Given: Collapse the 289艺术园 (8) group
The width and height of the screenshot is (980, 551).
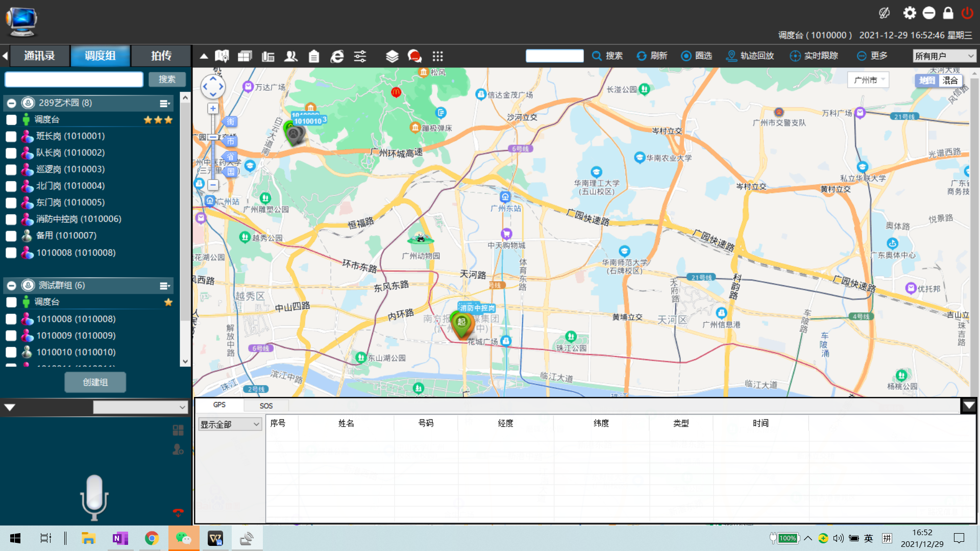Looking at the screenshot, I should click(11, 103).
